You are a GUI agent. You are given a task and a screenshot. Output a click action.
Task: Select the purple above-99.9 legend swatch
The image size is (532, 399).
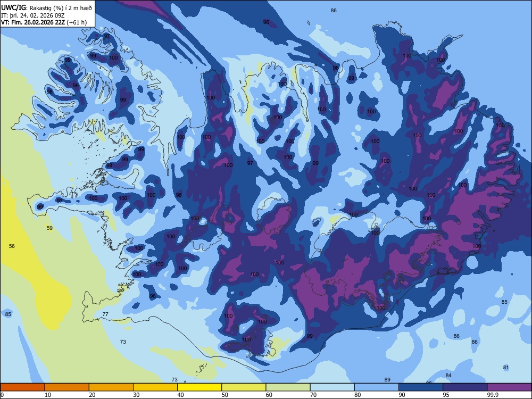[x=509, y=387]
